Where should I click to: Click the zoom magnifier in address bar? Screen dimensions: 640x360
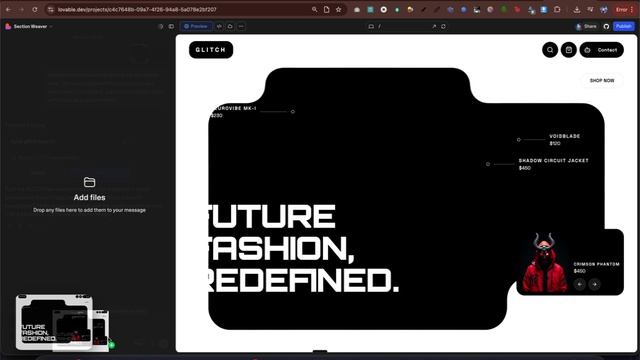click(x=314, y=9)
